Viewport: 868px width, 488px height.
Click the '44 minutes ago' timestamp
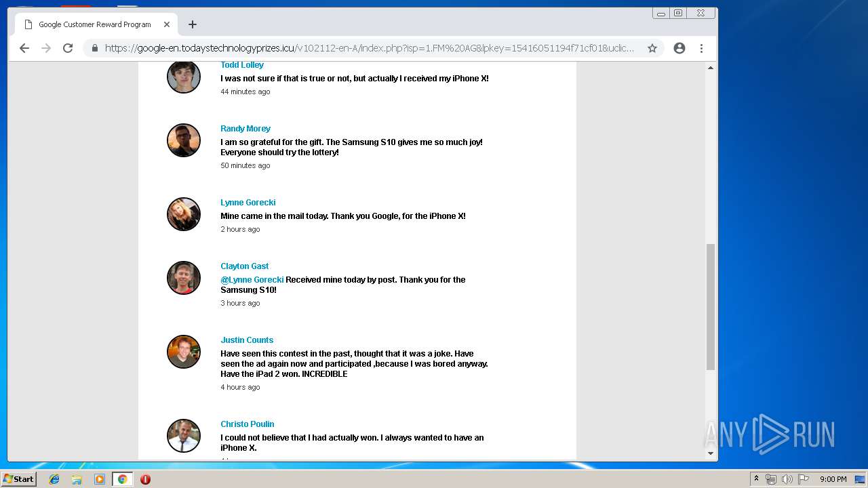245,92
